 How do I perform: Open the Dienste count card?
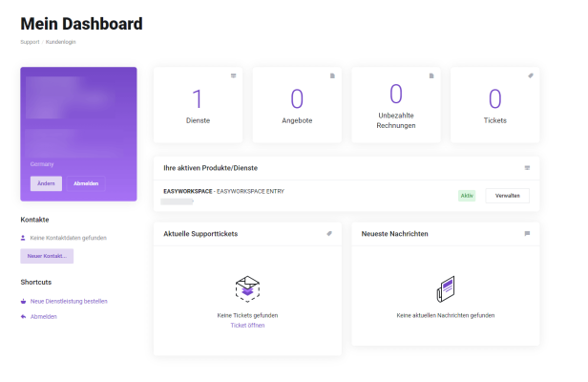coord(198,105)
